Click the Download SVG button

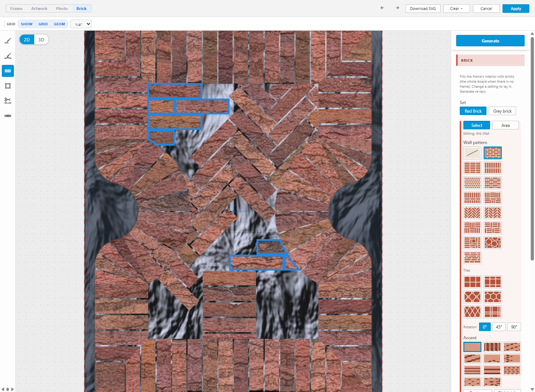coord(423,9)
